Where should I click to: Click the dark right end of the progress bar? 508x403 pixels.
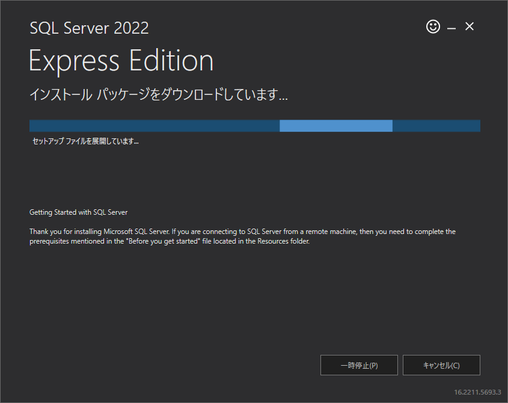437,126
